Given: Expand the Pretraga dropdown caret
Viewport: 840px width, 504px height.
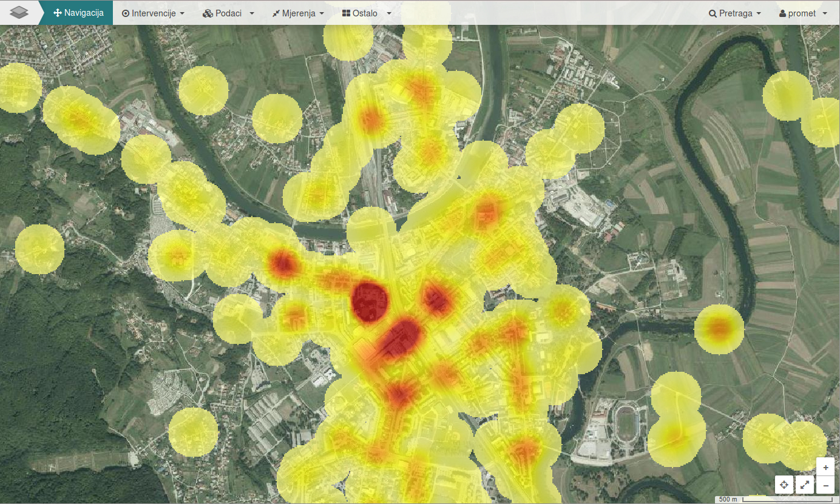Looking at the screenshot, I should [759, 13].
